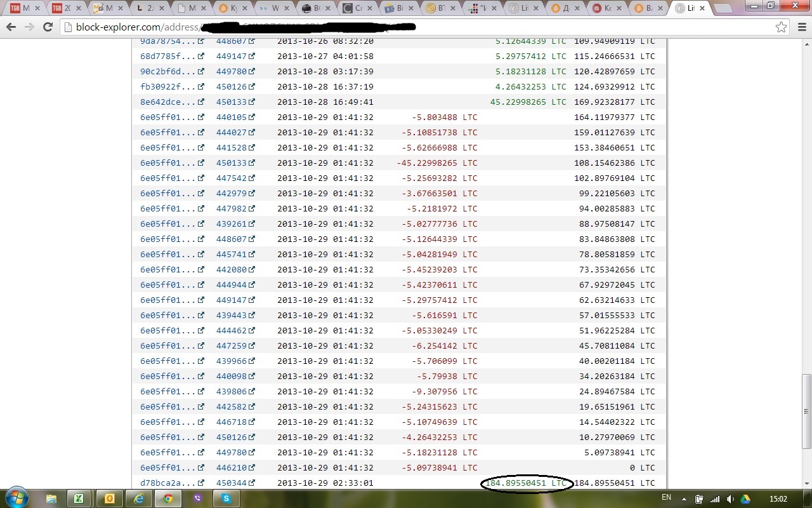This screenshot has height=508, width=812.
Task: Select timestamp '2013-10-29 02:33:01'
Action: (325, 483)
